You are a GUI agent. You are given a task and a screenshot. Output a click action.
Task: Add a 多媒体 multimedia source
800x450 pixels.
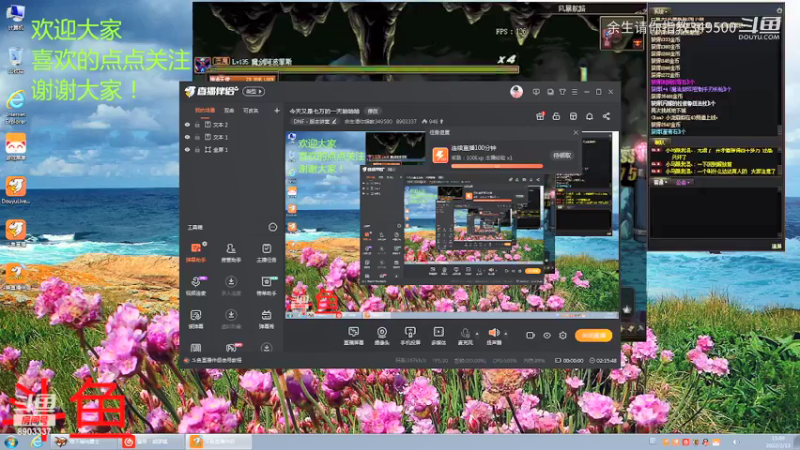point(438,336)
